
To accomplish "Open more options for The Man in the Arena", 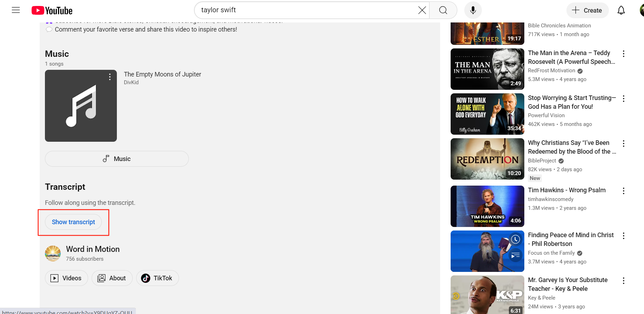I will (624, 54).
